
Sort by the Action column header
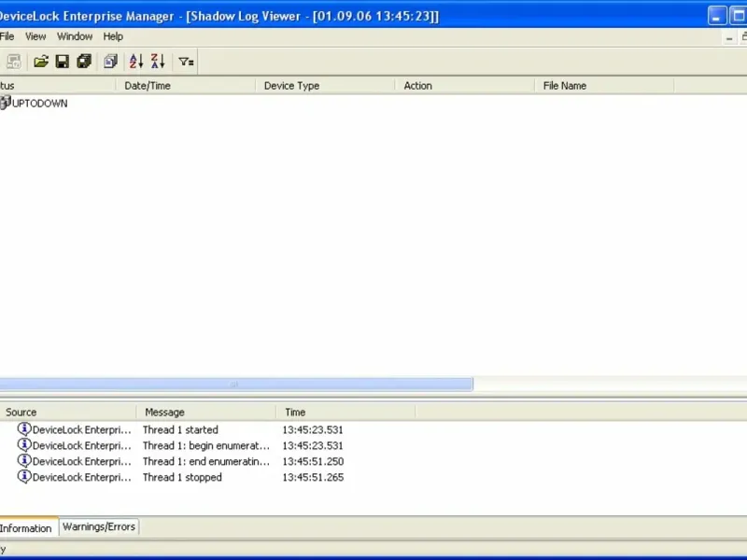[465, 86]
